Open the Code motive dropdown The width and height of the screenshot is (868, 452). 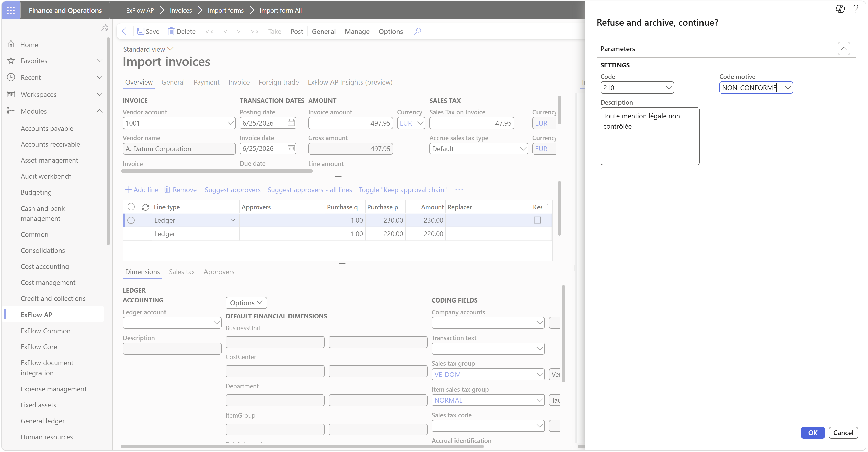788,88
